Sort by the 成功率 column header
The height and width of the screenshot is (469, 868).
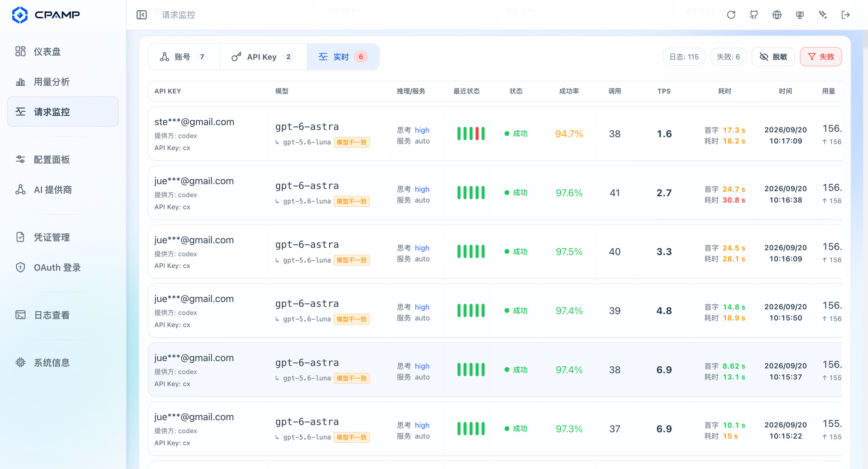(x=569, y=91)
